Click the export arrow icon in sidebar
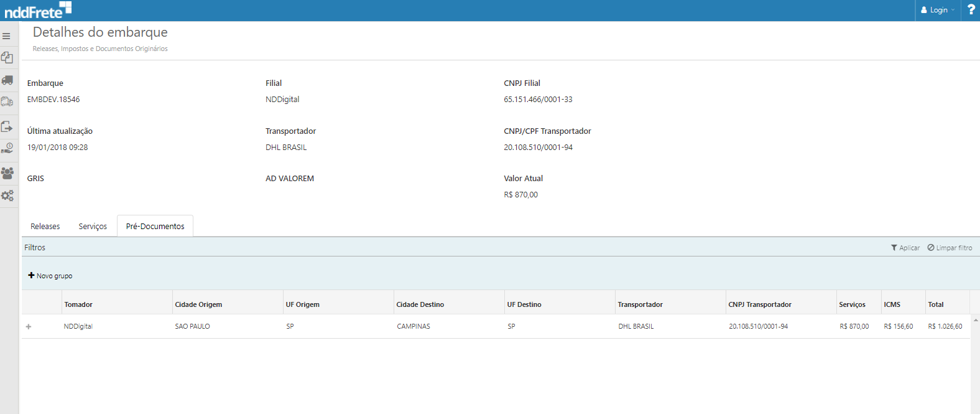The image size is (980, 414). point(7,126)
